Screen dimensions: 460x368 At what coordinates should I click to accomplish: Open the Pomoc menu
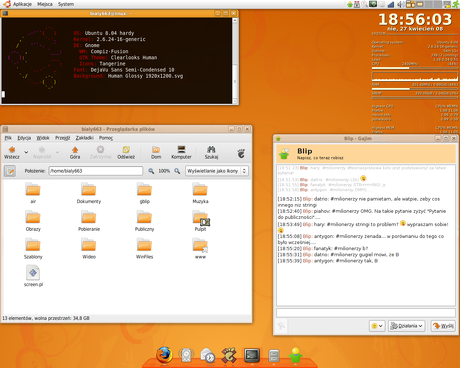[x=106, y=138]
